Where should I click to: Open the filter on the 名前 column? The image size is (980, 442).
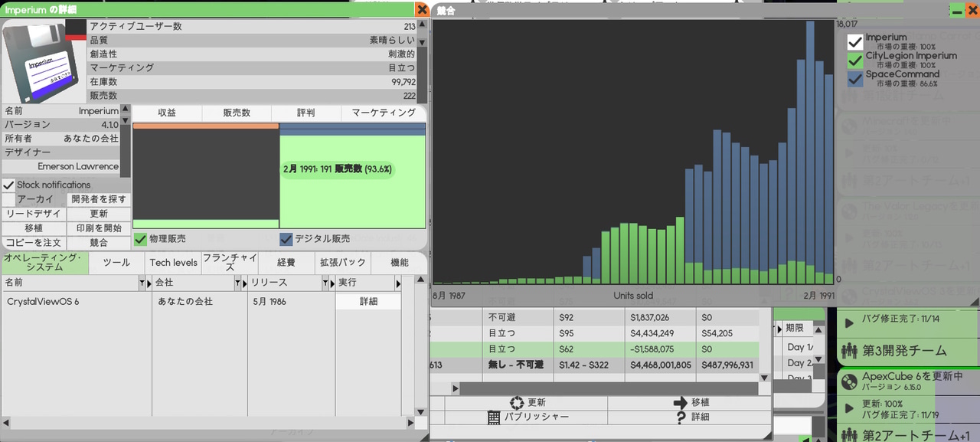point(141,283)
